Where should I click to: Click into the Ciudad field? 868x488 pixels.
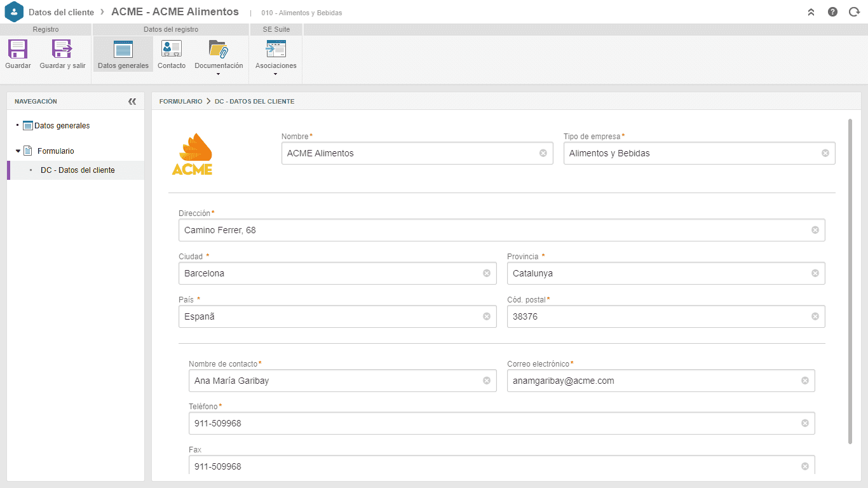tap(337, 273)
